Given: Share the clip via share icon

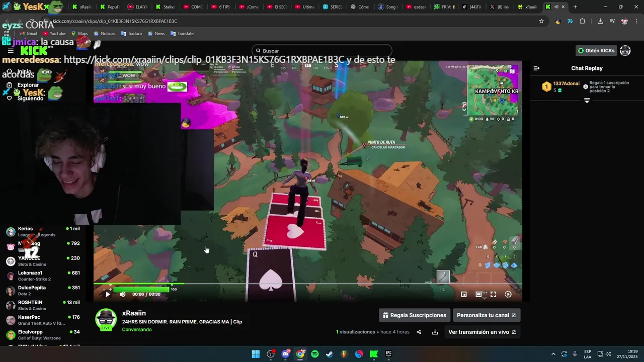Looking at the screenshot, I should point(419,332).
